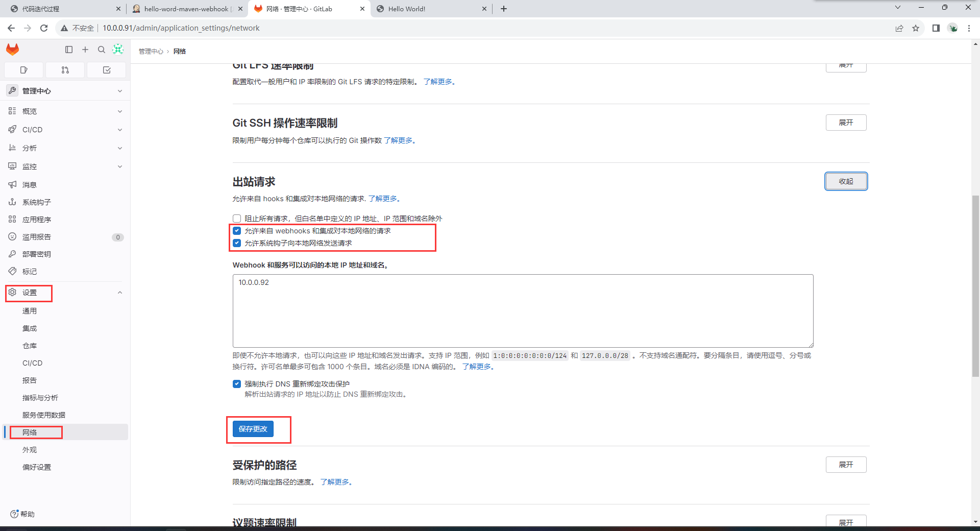Click the 管理中心 wrench icon
Image resolution: width=980 pixels, height=531 pixels.
point(12,90)
